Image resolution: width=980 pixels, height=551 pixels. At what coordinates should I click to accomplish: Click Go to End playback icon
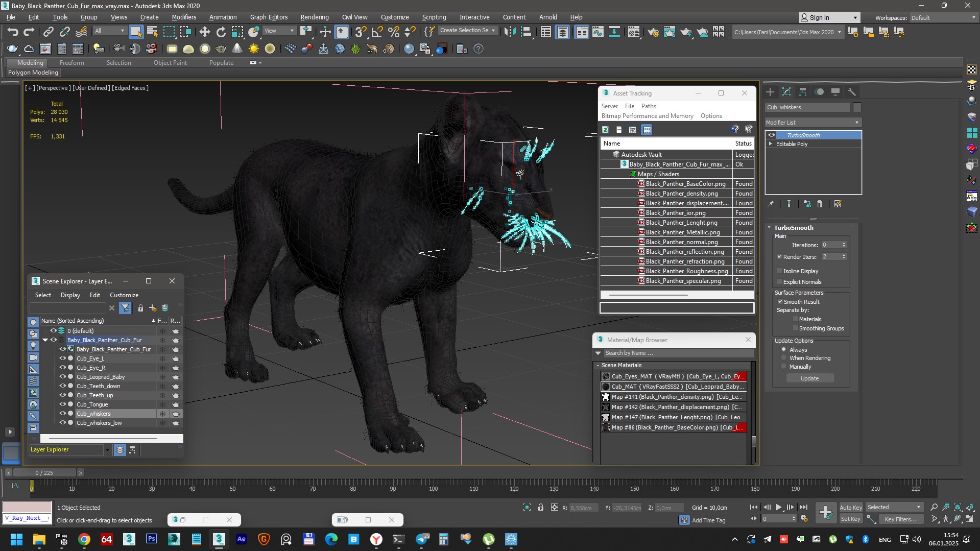click(x=803, y=507)
